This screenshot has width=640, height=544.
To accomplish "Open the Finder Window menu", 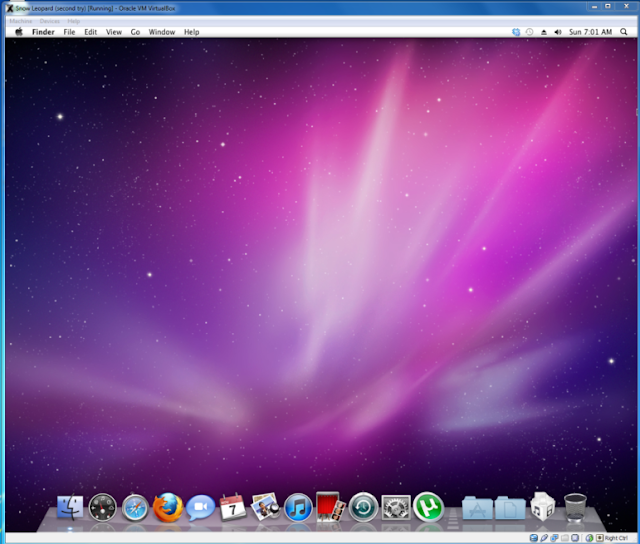I will (x=162, y=32).
